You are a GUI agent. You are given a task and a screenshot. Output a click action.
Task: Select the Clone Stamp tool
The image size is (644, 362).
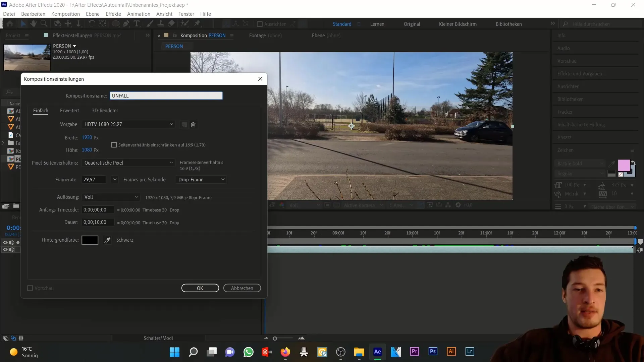(x=161, y=24)
